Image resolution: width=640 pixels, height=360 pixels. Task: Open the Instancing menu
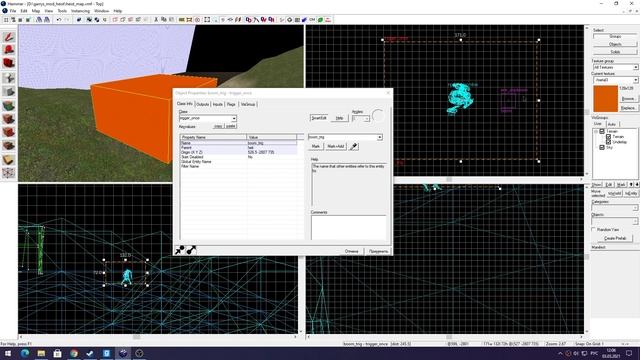click(x=80, y=11)
